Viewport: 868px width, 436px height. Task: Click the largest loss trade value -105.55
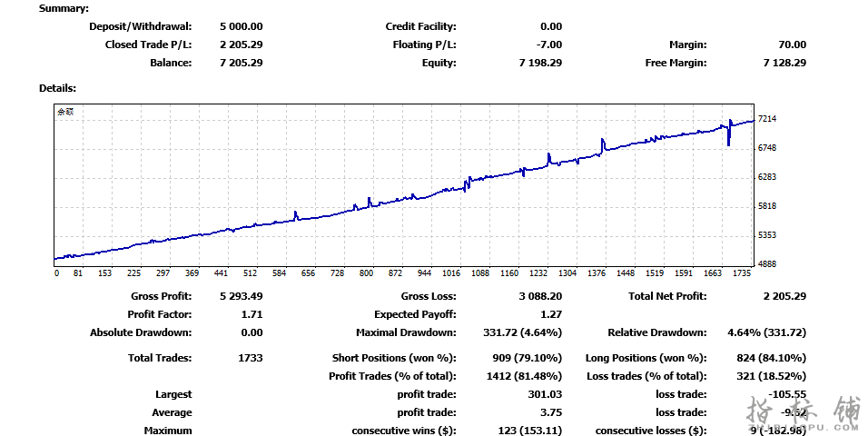point(787,395)
